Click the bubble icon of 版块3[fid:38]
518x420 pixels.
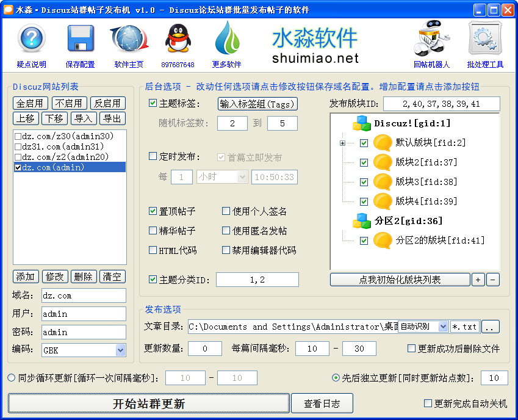[x=383, y=182]
